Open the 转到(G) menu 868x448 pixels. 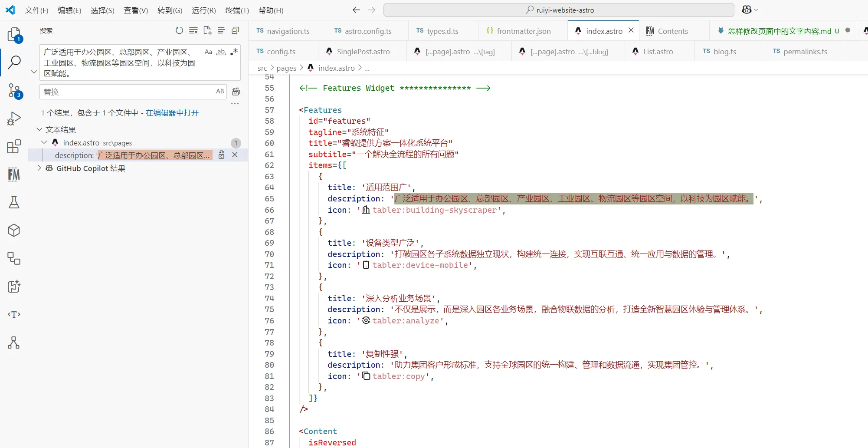pyautogui.click(x=170, y=10)
